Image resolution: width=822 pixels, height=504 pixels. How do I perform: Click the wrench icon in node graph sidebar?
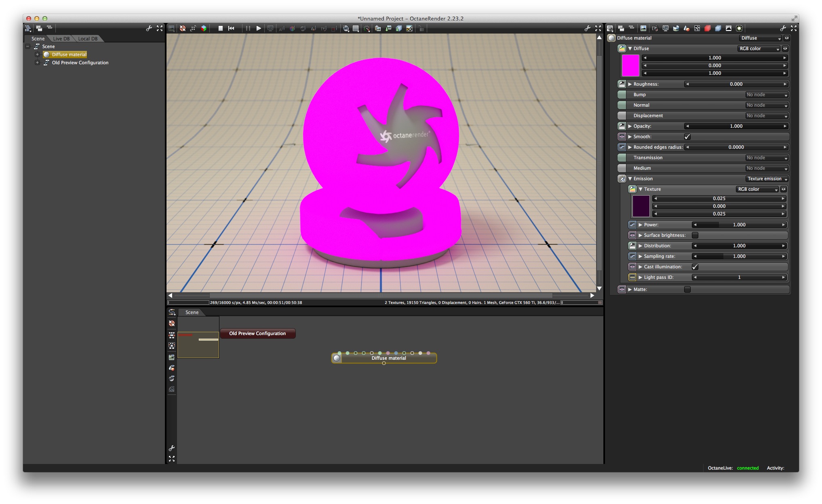point(172,448)
